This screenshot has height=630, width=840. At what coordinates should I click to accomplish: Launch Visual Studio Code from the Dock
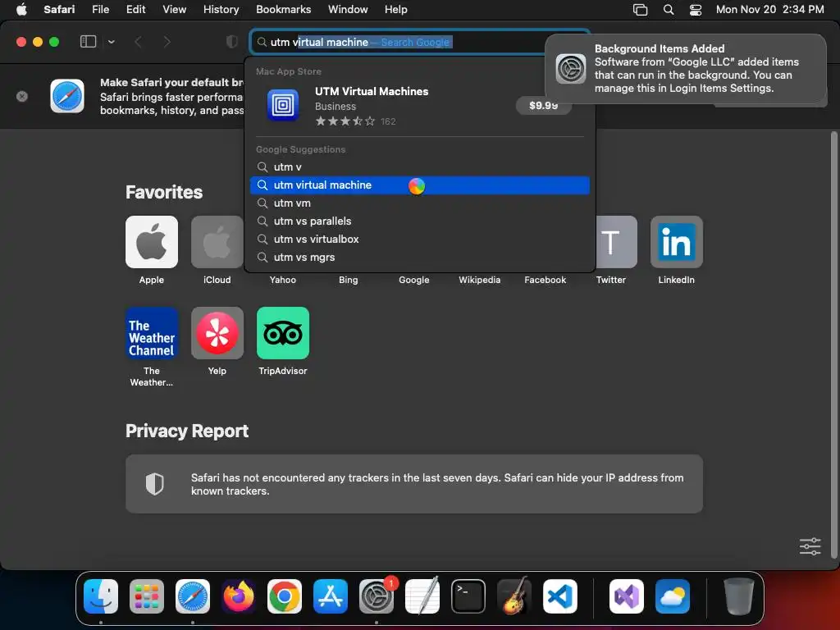[559, 596]
